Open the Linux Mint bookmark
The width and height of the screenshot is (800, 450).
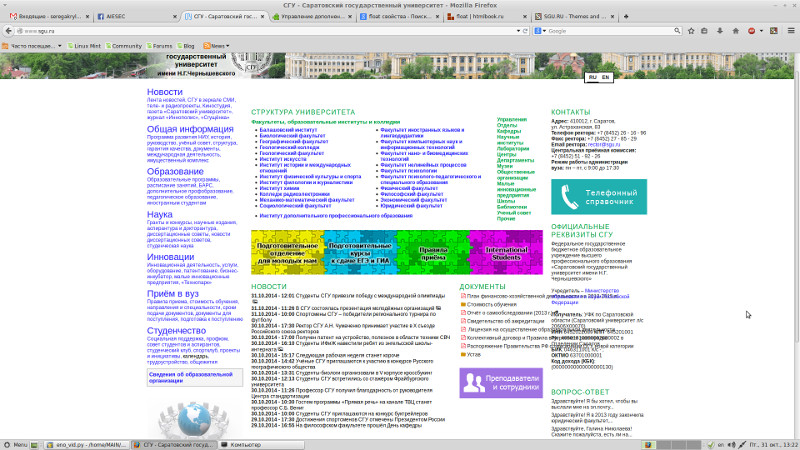tap(84, 46)
